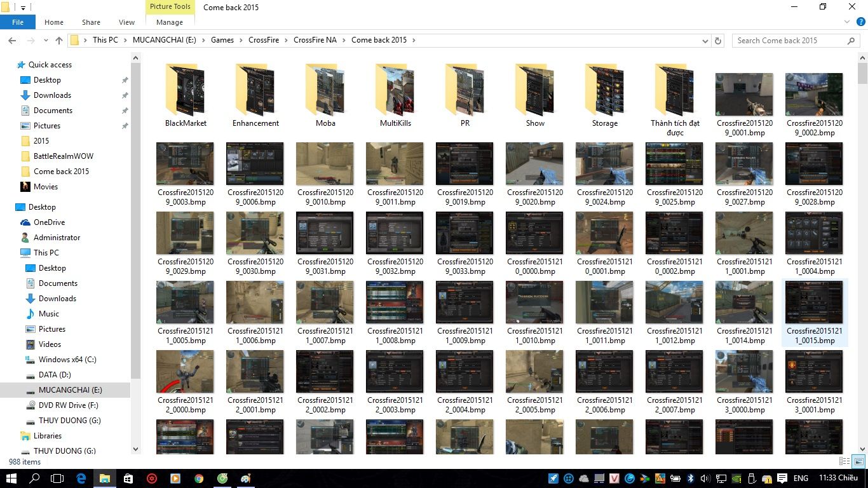Switch to large thumbnails view in status bar
Viewport: 868px width, 488px height.
click(x=858, y=462)
